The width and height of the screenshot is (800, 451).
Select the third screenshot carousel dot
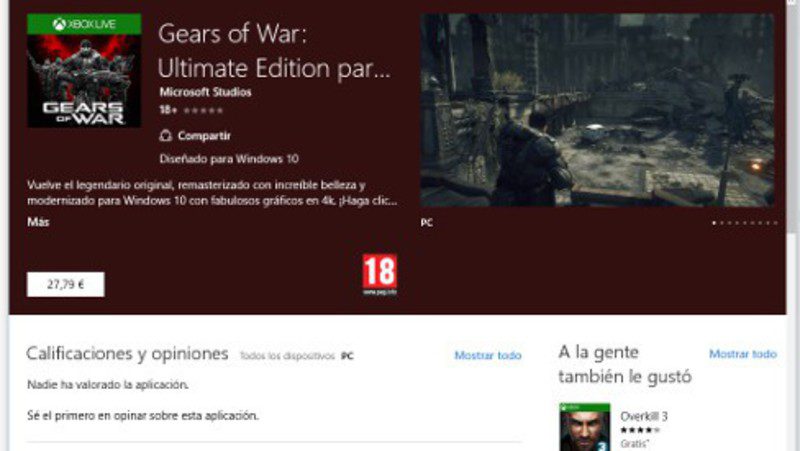click(729, 223)
